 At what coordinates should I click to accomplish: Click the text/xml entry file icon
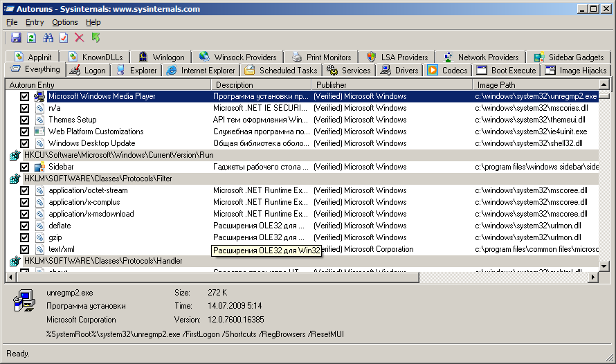[39, 249]
